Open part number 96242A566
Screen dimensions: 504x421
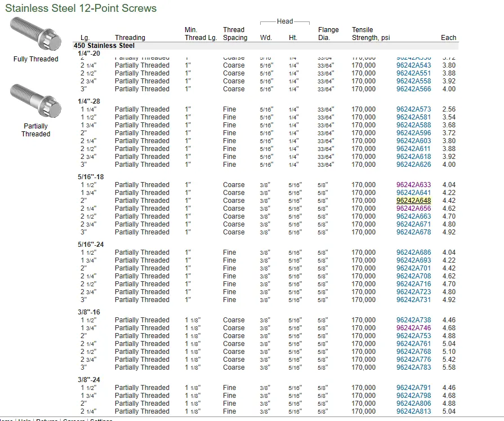click(x=413, y=89)
